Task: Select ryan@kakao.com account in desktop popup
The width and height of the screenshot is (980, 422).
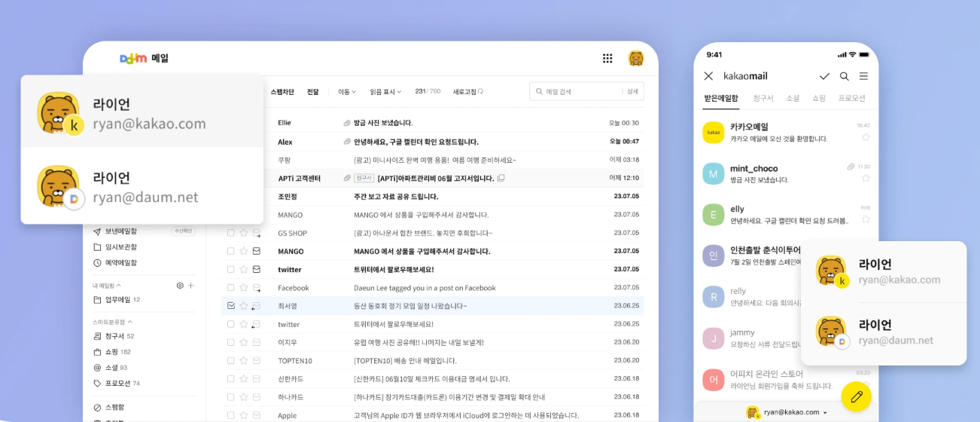Action: click(x=142, y=112)
